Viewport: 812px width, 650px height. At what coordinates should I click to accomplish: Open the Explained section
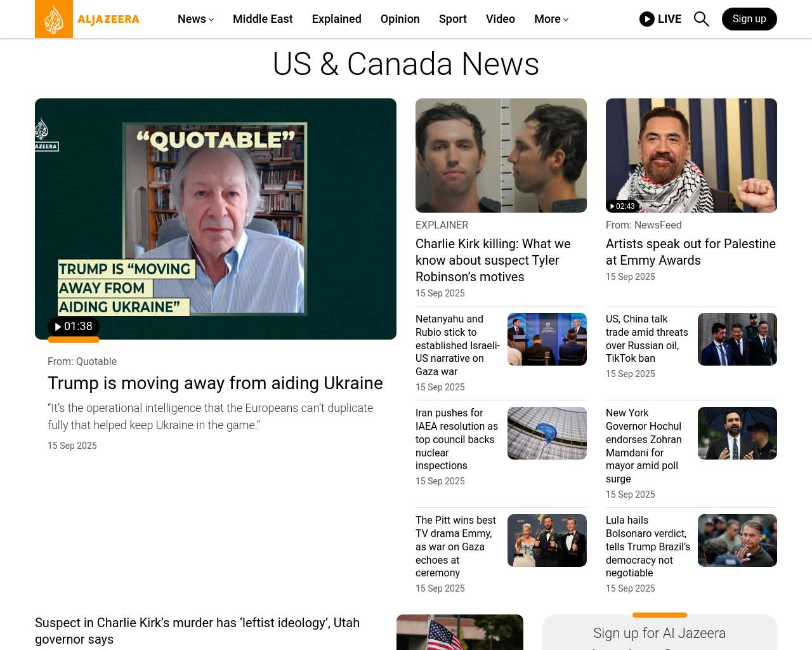[337, 19]
